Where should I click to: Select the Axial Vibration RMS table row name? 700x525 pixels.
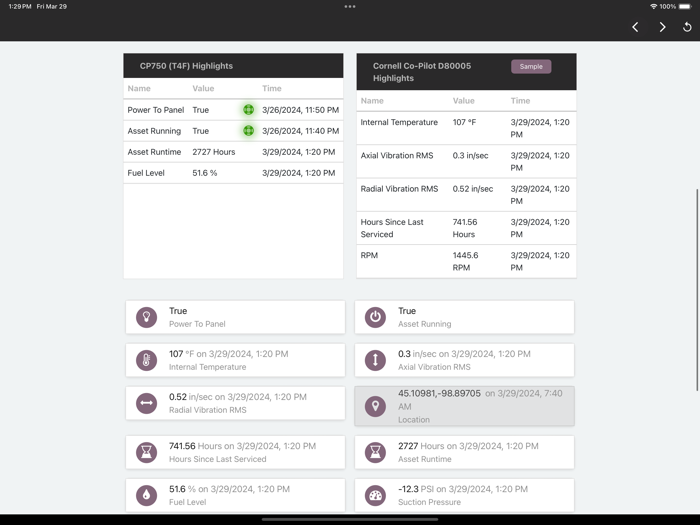pyautogui.click(x=397, y=155)
